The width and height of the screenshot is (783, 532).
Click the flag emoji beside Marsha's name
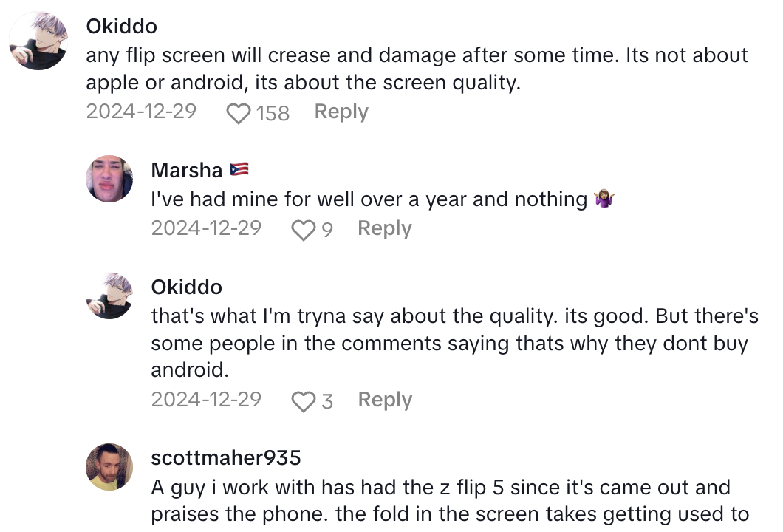click(x=239, y=170)
